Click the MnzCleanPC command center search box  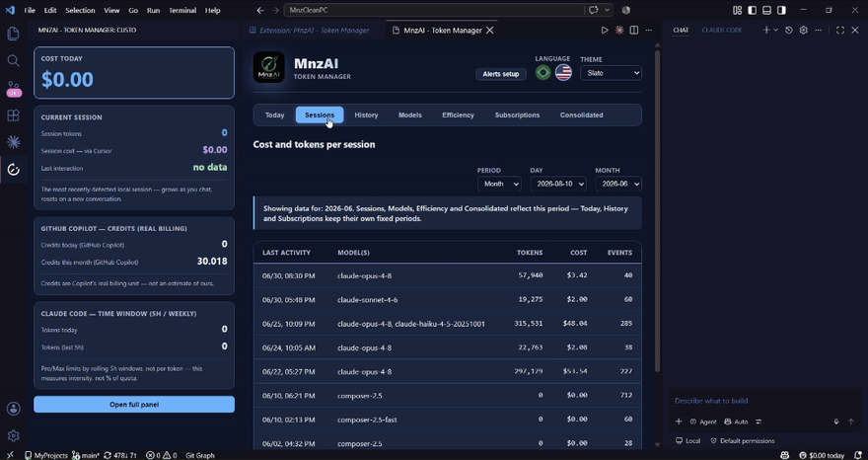point(435,10)
